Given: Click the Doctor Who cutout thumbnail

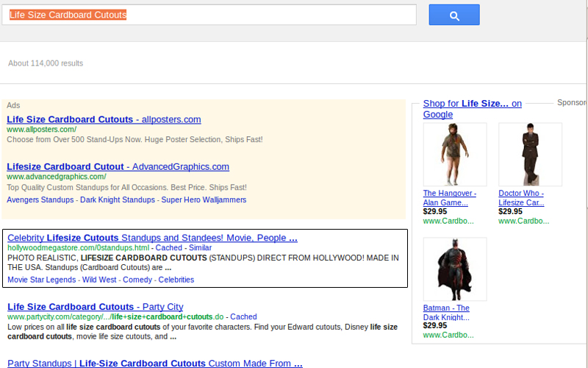Looking at the screenshot, I should (x=530, y=155).
